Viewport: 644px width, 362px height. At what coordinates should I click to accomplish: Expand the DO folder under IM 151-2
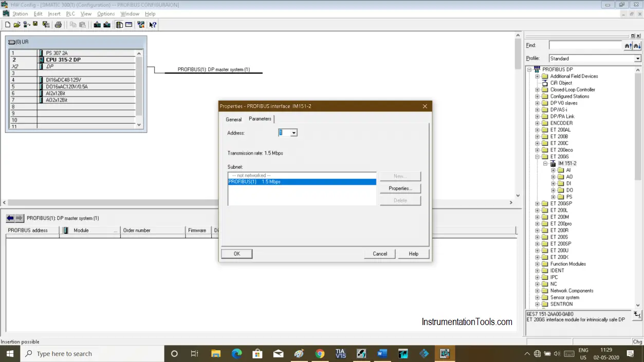pyautogui.click(x=553, y=190)
